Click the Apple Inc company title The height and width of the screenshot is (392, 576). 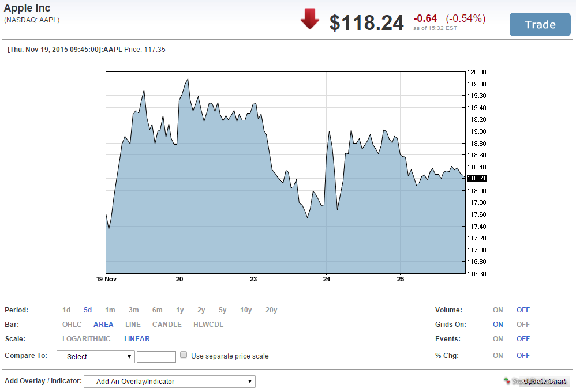click(x=27, y=8)
